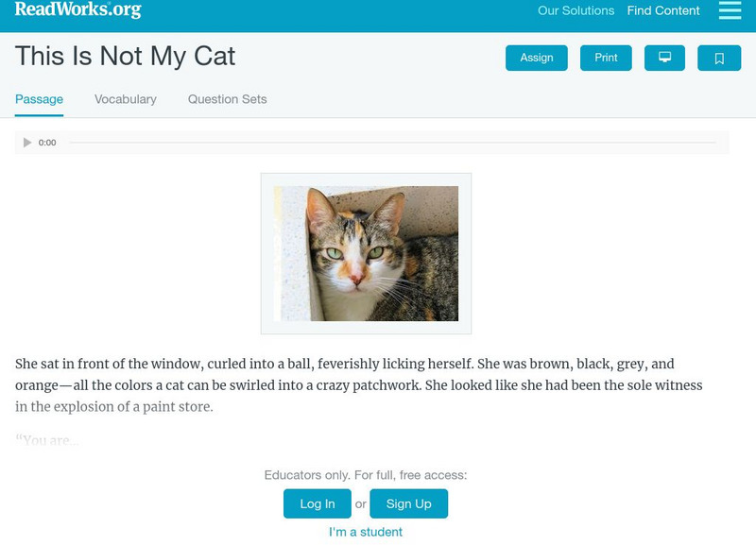Open Our Solutions in the header
This screenshot has width=756, height=545.
coord(576,11)
